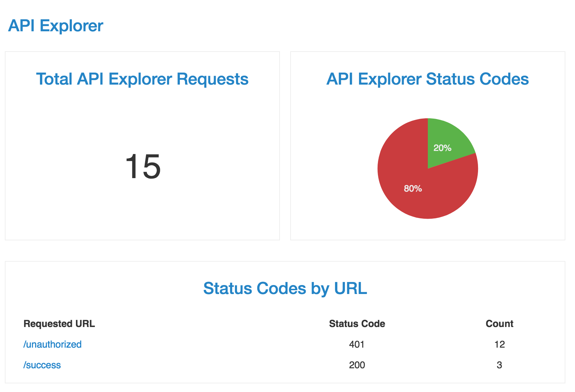Sort by the Requested URL column header
Screen dimensions: 575x392
pyautogui.click(x=59, y=323)
